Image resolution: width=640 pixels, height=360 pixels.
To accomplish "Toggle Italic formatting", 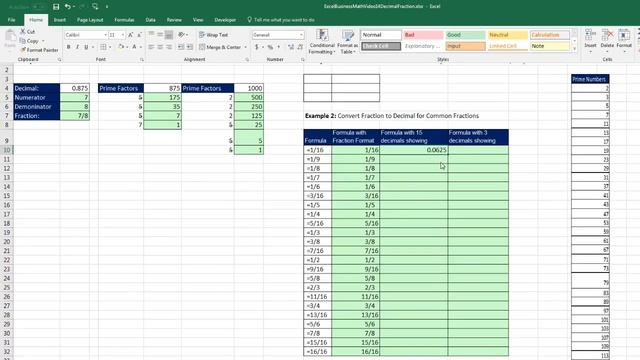I will [77, 47].
